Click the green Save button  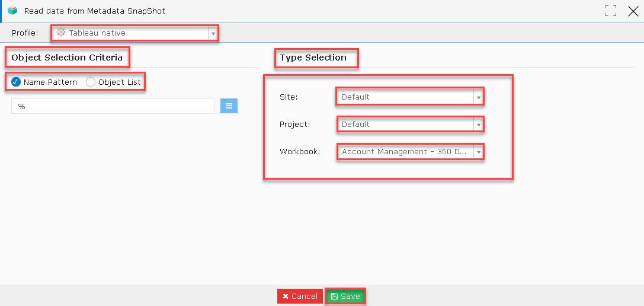tap(345, 296)
